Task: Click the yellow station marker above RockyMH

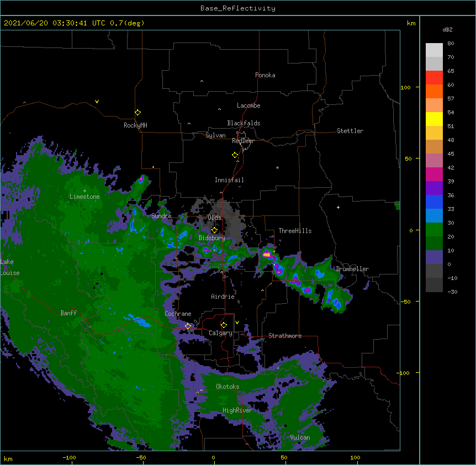Action: tap(137, 113)
